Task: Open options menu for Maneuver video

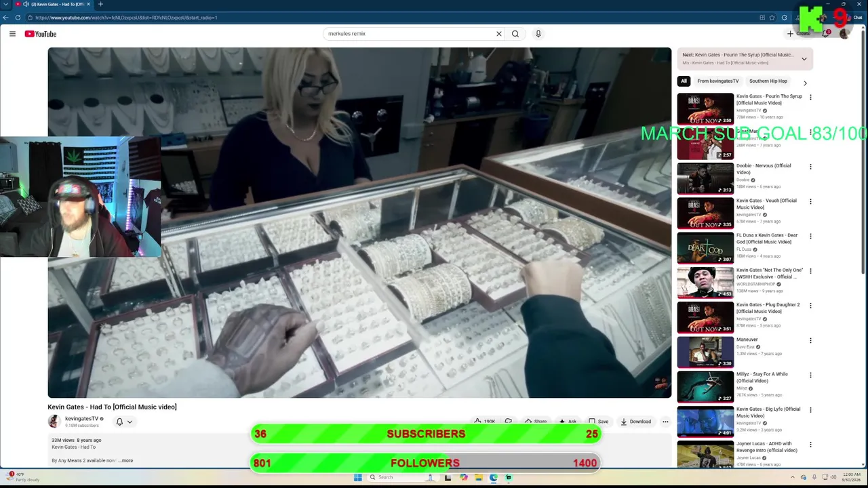Action: [810, 340]
